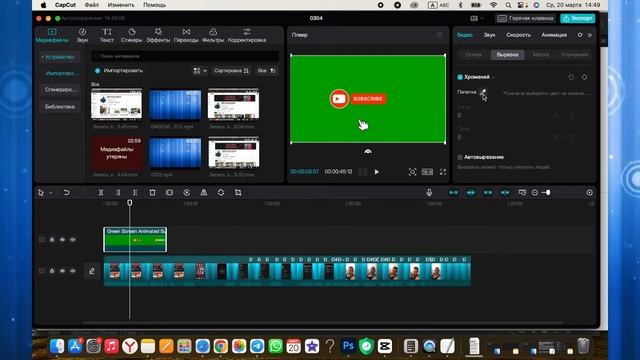
Task: Select the Основ. sub-tab
Action: pos(473,54)
